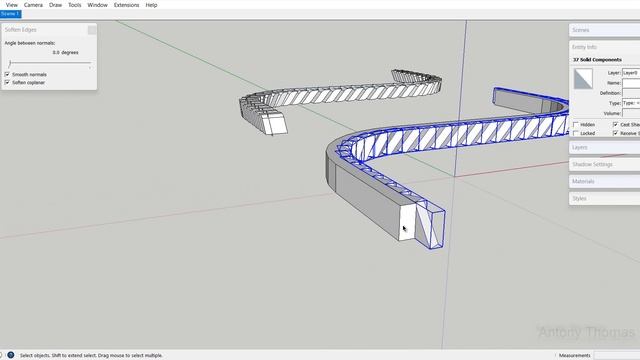Click the 'Select objects' status bar hint
Screen dimensions: 640x360
coord(91,356)
